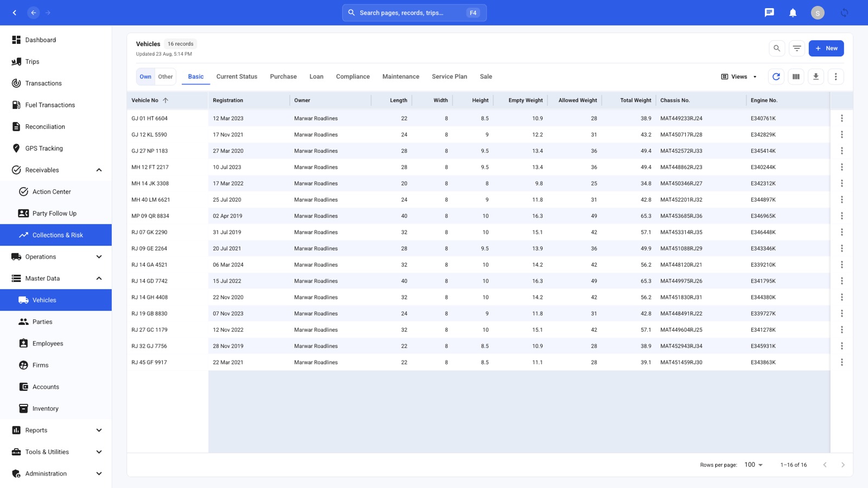Open row menu for RJ 45 GF 9917

coord(841,362)
